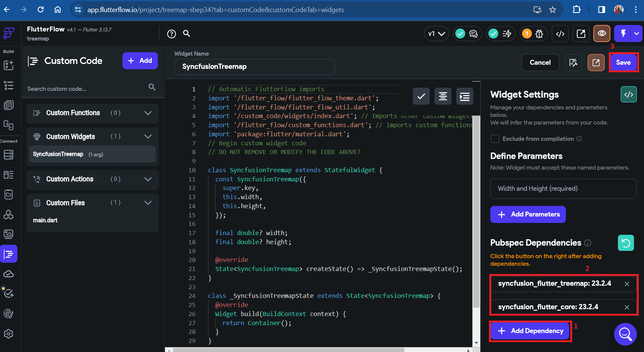Click the icon right of Cancel button

573,62
